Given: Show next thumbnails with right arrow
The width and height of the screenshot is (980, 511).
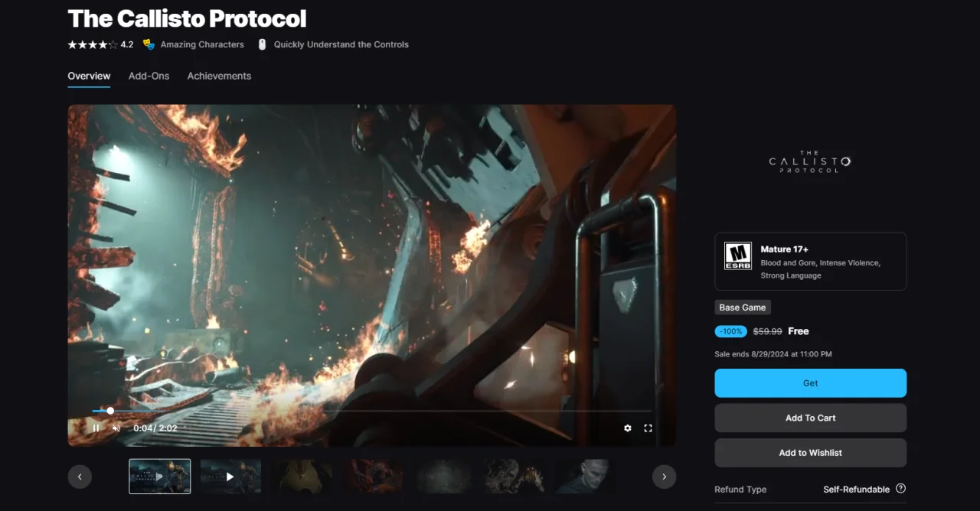Looking at the screenshot, I should tap(664, 477).
